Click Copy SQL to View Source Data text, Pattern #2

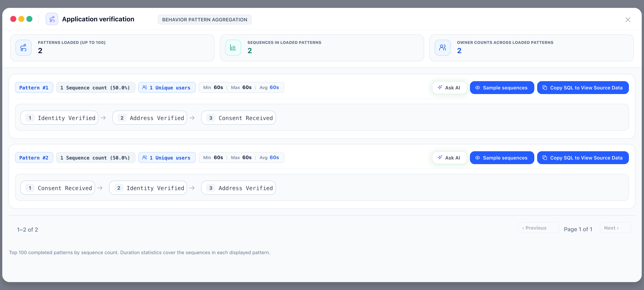(x=586, y=158)
